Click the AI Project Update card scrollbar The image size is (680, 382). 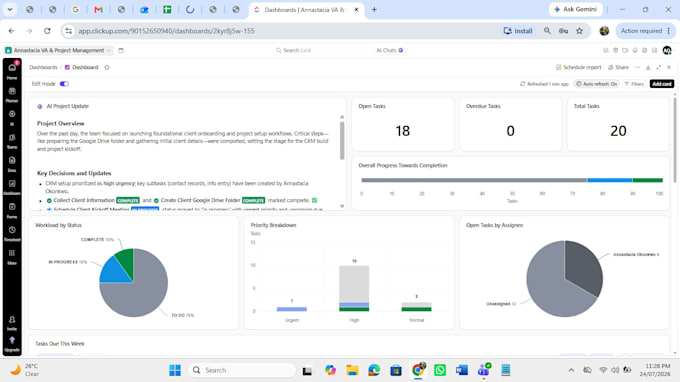(342, 140)
